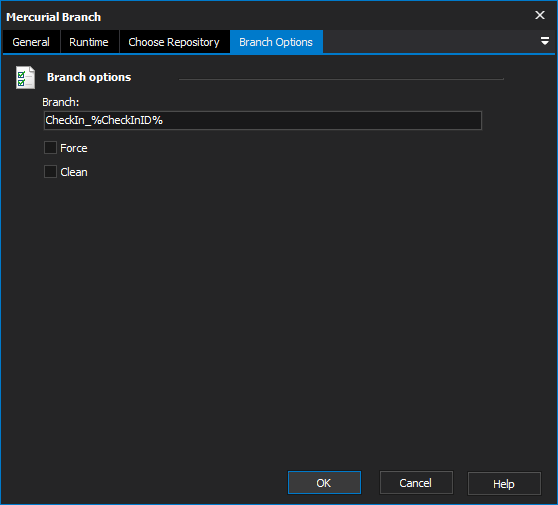
Task: Open the Runtime tab
Action: tap(89, 42)
